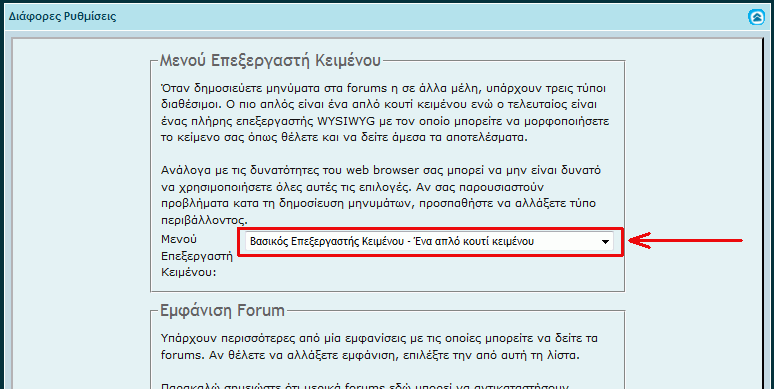The height and width of the screenshot is (389, 774).
Task: Click paragraph starting with 'Ανάλογα με τις δυνατότητες'
Action: pyautogui.click(x=381, y=195)
